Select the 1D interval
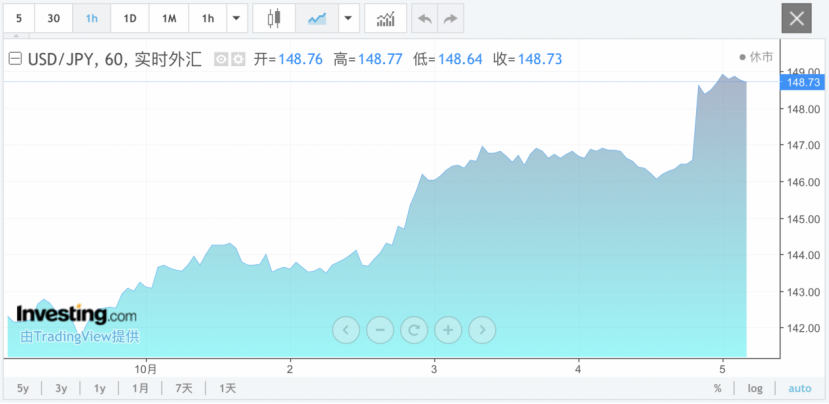This screenshot has height=404, width=829. [130, 18]
